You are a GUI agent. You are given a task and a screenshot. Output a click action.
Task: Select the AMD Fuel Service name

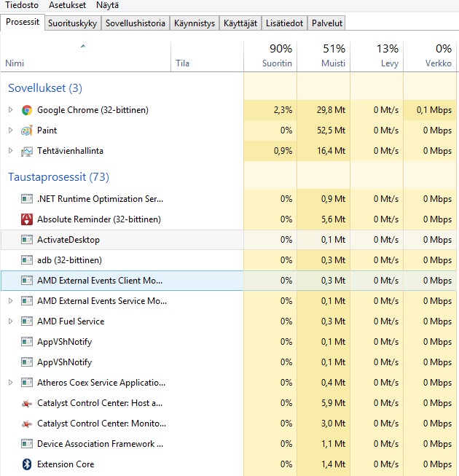pos(71,321)
